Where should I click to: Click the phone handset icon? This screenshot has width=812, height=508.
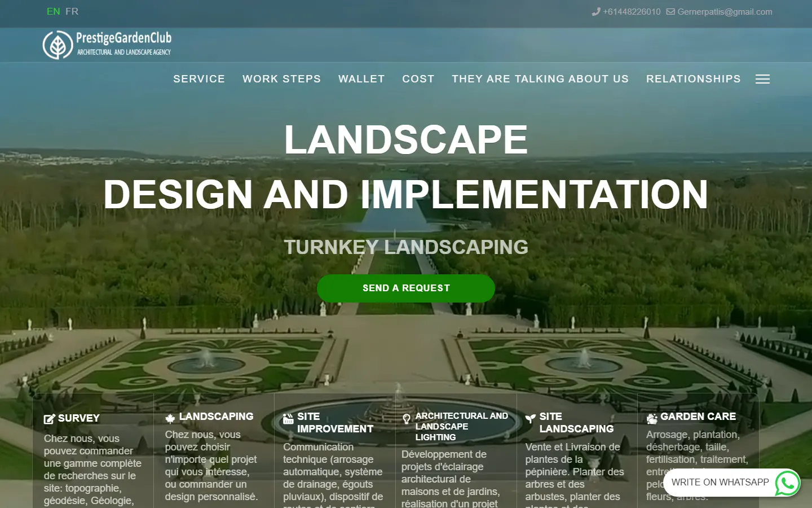pyautogui.click(x=596, y=11)
